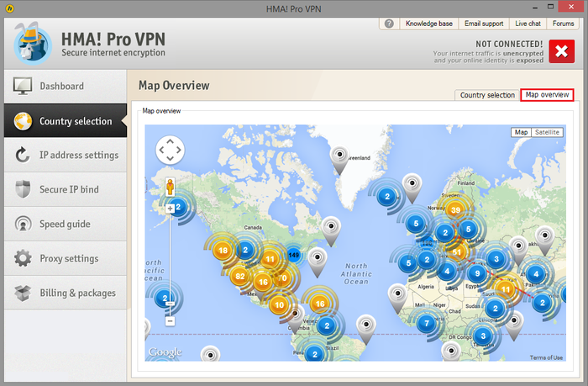This screenshot has width=588, height=386.
Task: Click the Google logo on the map
Action: (x=165, y=352)
